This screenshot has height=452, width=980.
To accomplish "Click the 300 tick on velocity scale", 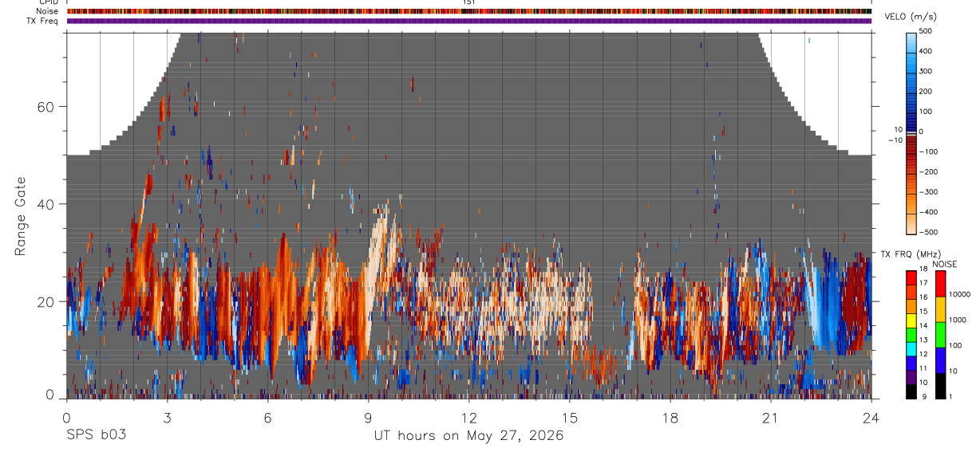I will (x=927, y=71).
